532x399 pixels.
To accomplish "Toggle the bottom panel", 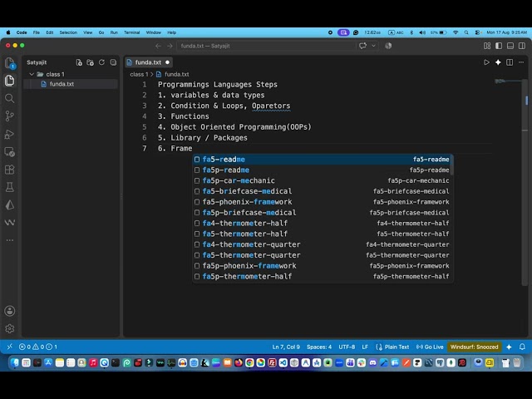I will click(x=510, y=46).
